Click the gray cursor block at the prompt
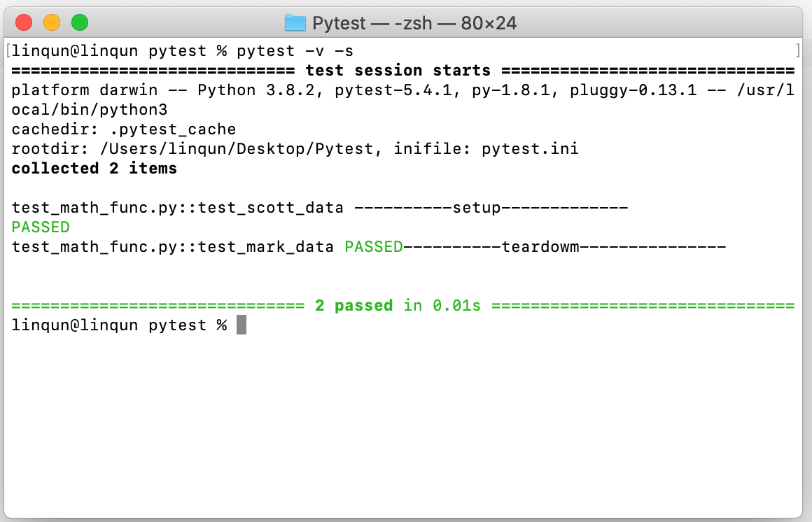 [241, 325]
